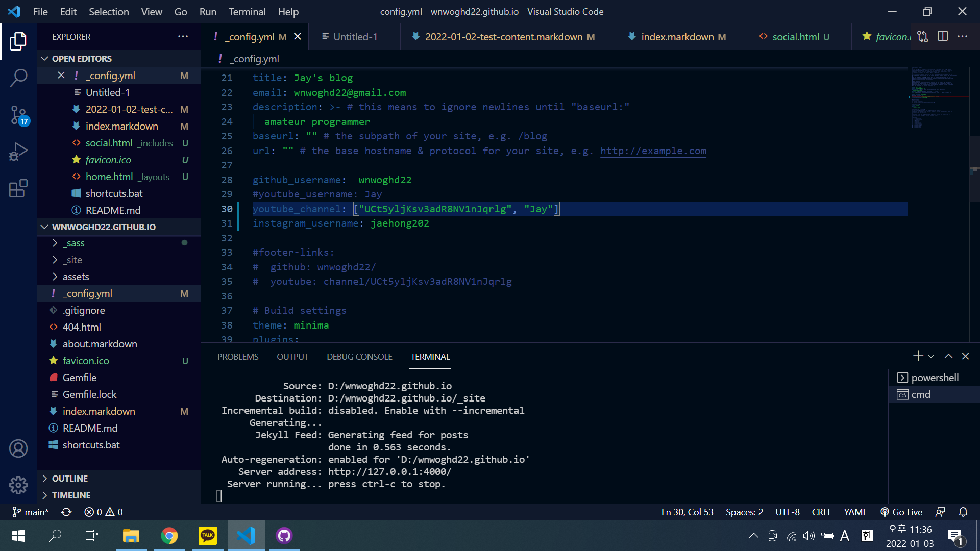980x551 pixels.
Task: Click the Extensions icon in activity bar
Action: coord(18,188)
